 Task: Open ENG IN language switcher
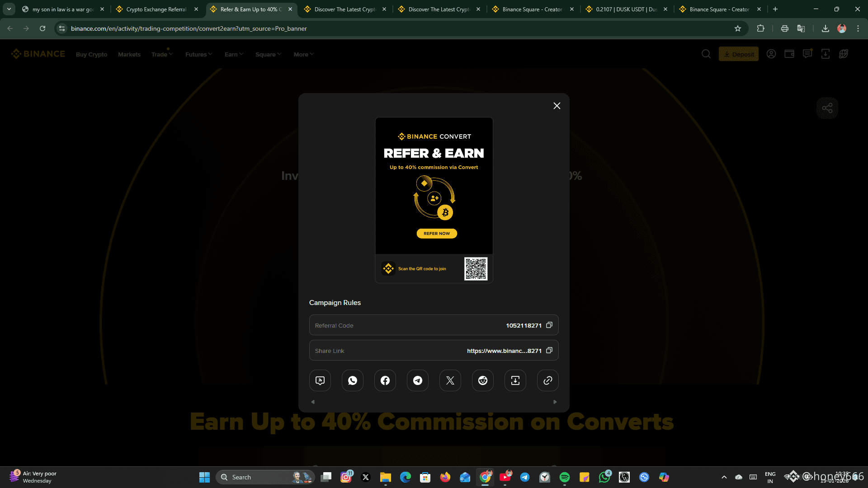(770, 477)
